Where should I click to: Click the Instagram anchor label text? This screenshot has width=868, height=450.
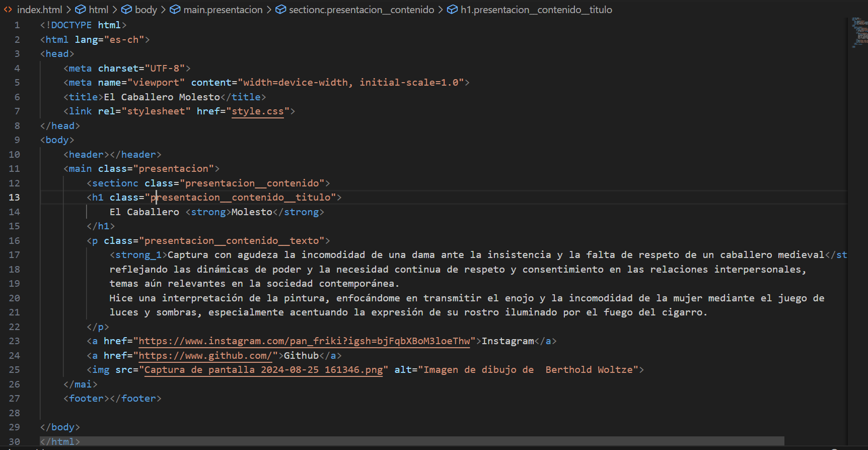click(x=508, y=341)
